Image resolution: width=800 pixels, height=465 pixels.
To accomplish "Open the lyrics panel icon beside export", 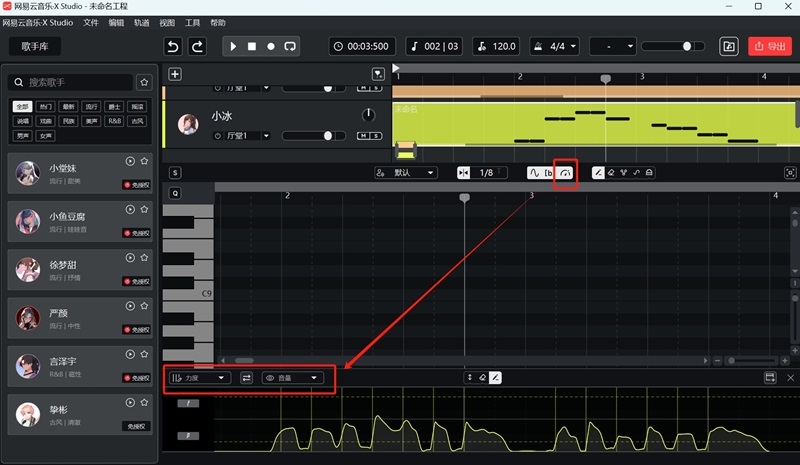I will coord(729,46).
